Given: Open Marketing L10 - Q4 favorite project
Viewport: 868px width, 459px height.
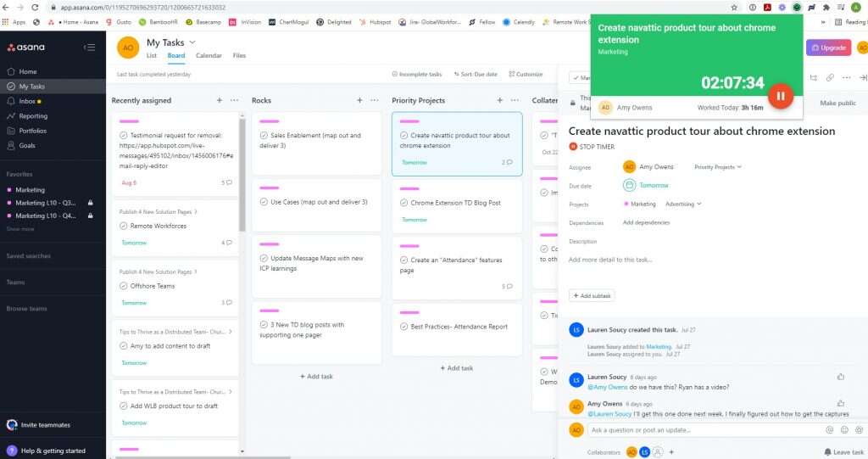Looking at the screenshot, I should tap(46, 216).
